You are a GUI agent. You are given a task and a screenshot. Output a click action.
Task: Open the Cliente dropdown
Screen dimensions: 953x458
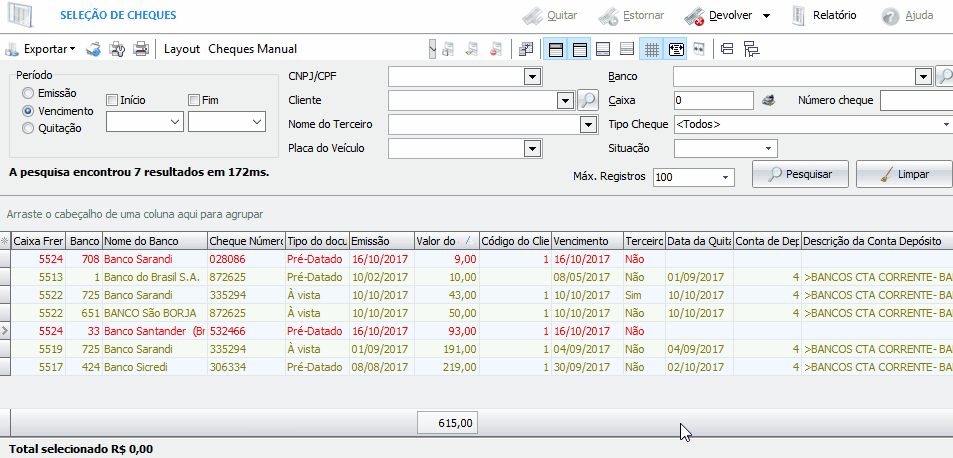coord(565,101)
